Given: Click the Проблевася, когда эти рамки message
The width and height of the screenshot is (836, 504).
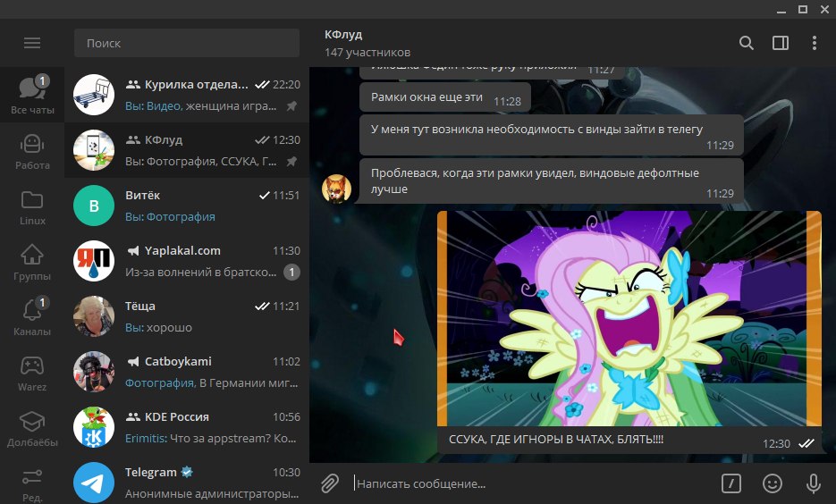Looking at the screenshot, I should coord(552,181).
